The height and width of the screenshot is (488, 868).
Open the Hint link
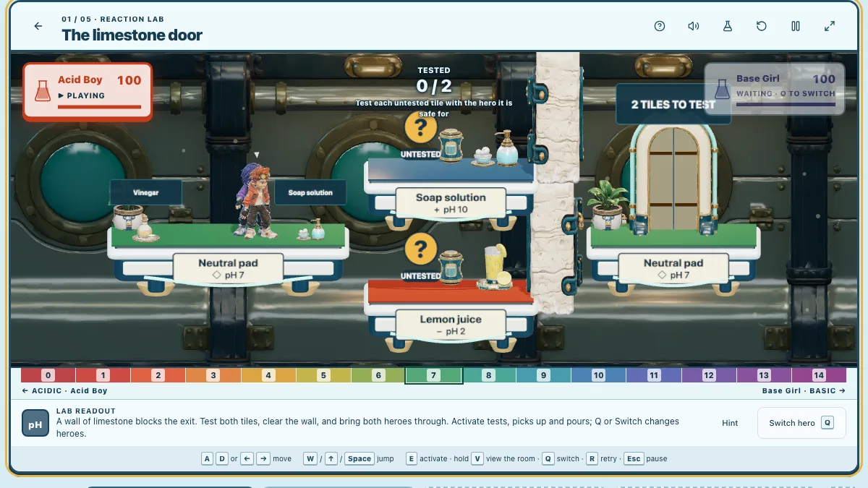(730, 423)
